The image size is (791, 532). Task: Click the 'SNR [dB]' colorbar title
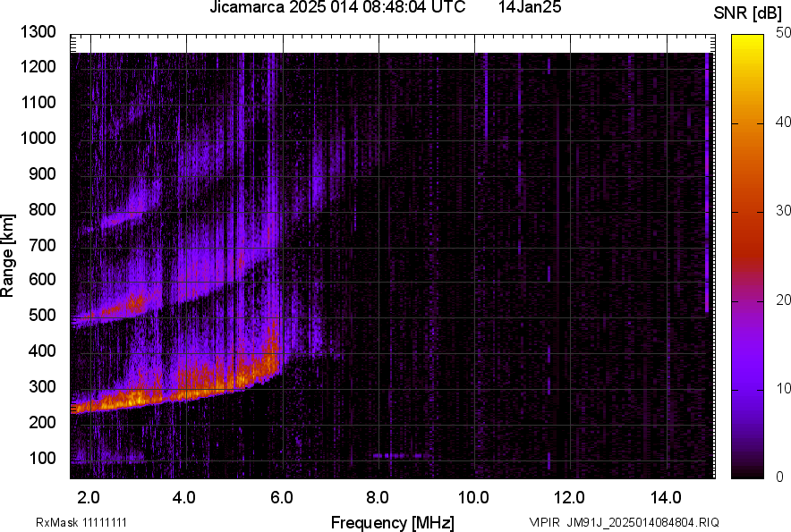click(748, 13)
